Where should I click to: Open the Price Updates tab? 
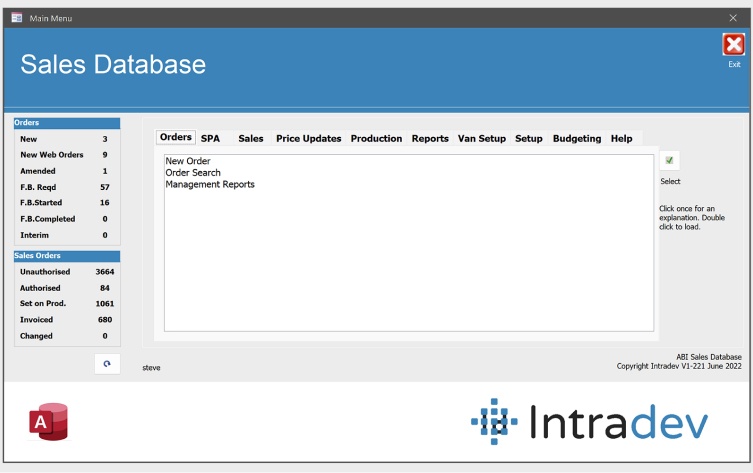point(308,139)
